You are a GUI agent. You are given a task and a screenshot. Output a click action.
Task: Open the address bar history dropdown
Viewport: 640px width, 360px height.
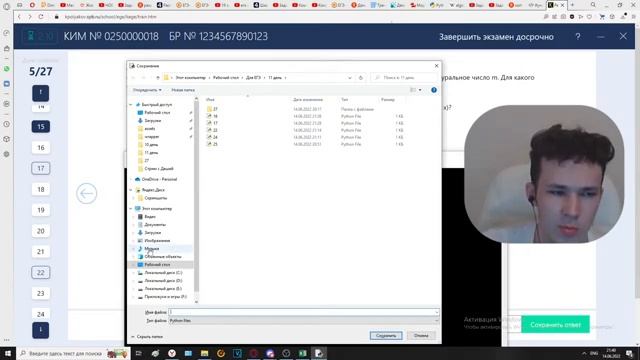click(x=350, y=78)
